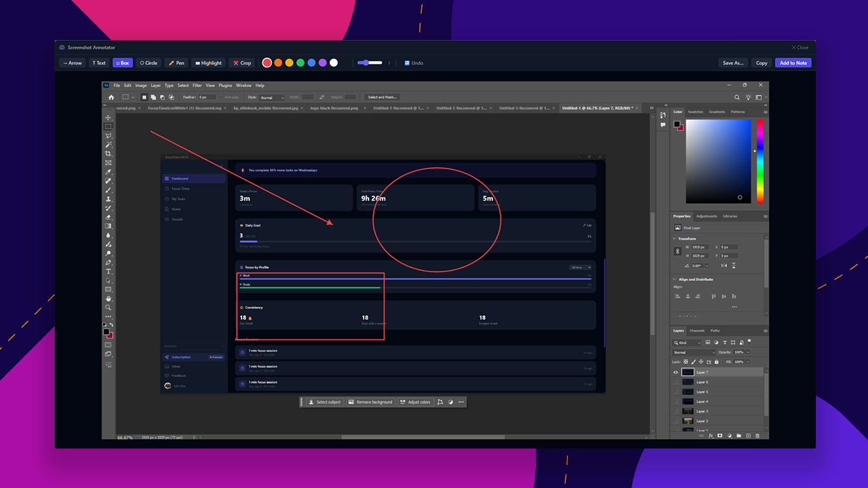
Task: Show Layer 6 visibility box
Action: pos(675,382)
